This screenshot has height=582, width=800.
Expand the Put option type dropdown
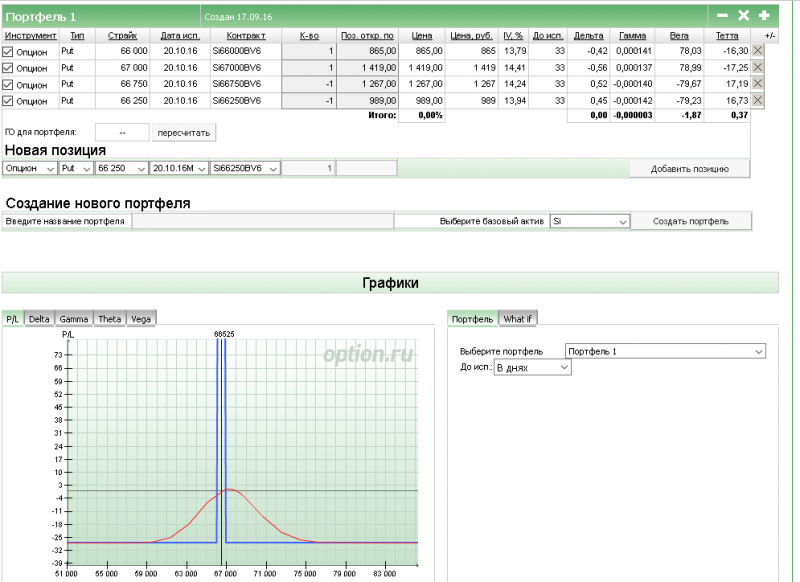click(75, 169)
